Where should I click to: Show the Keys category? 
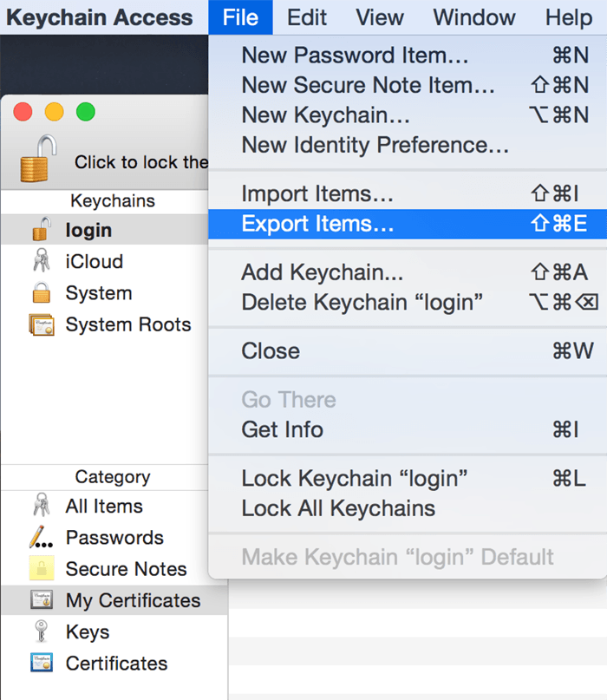coord(87,632)
